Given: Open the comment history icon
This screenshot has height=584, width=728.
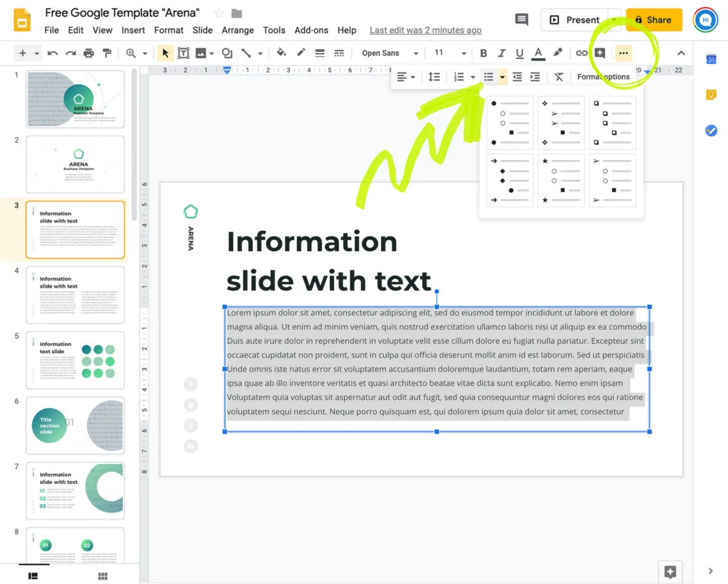Looking at the screenshot, I should tap(521, 19).
